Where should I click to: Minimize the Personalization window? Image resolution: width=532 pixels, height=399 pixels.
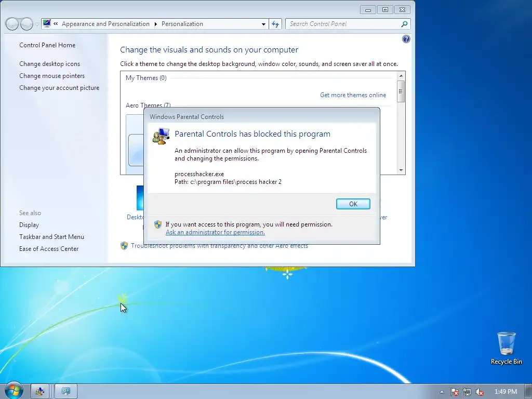click(x=368, y=10)
